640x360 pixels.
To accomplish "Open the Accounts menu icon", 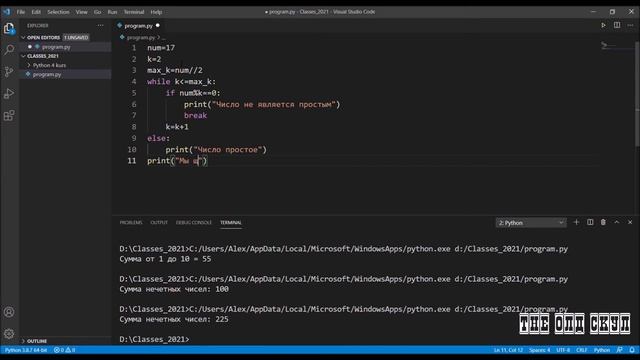I will pos(9,312).
